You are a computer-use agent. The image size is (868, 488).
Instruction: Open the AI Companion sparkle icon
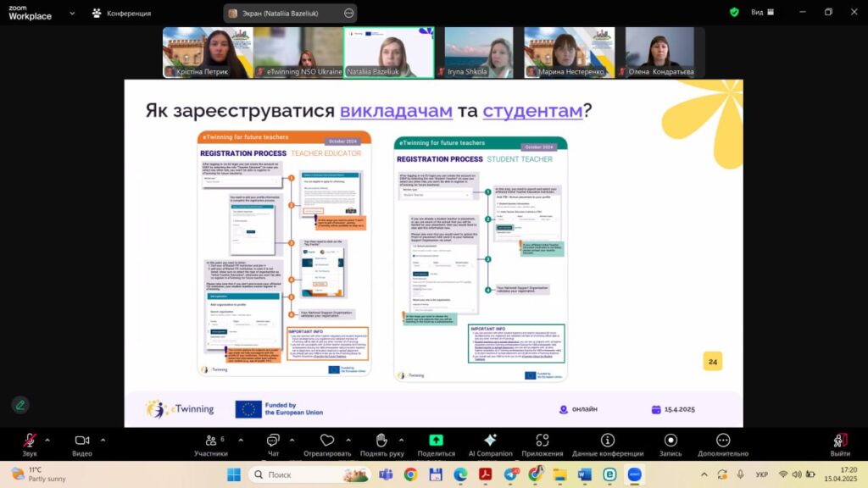490,441
